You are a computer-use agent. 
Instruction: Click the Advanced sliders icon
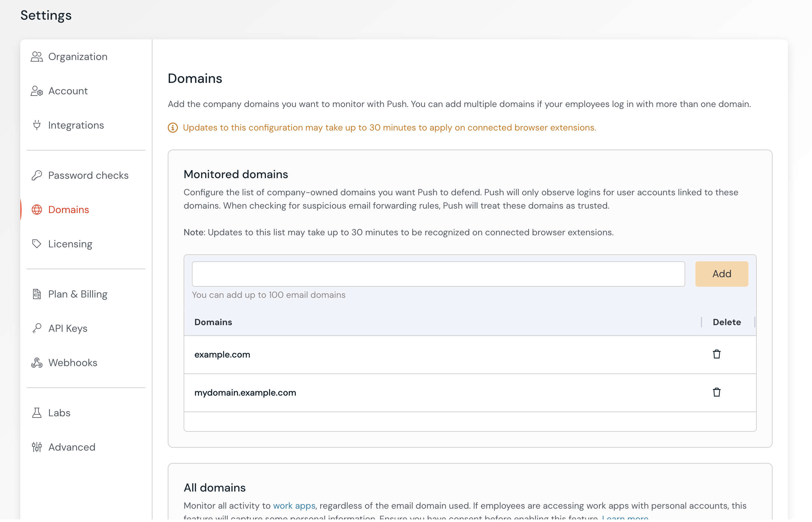pos(37,447)
